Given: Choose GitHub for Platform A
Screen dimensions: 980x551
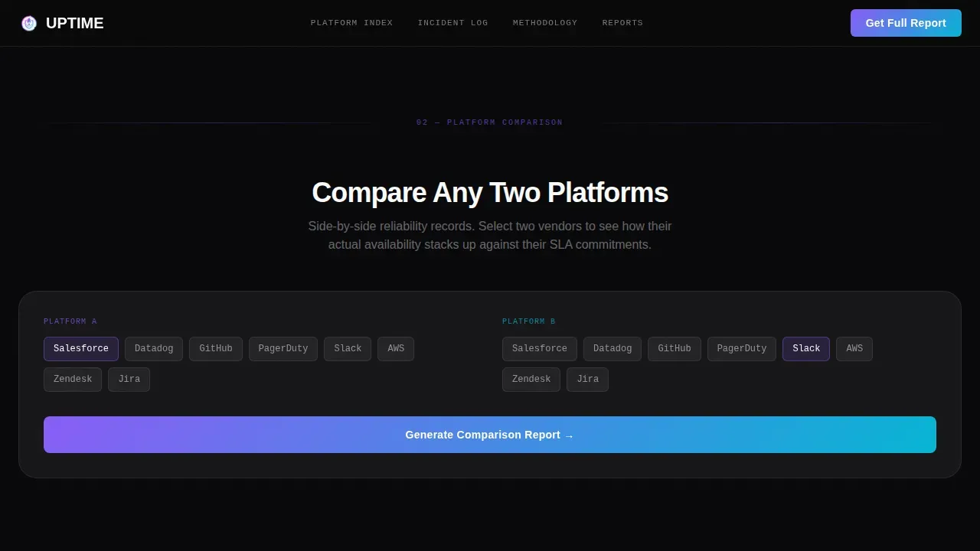Looking at the screenshot, I should (x=216, y=349).
